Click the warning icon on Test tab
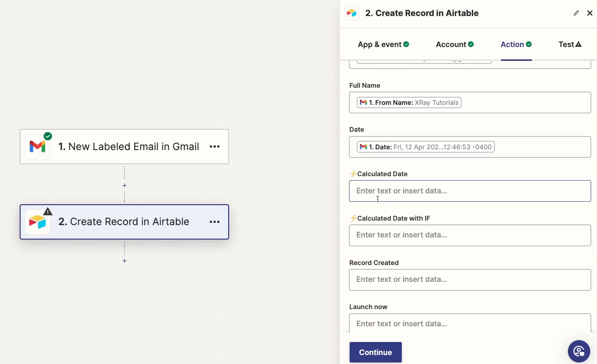 579,44
